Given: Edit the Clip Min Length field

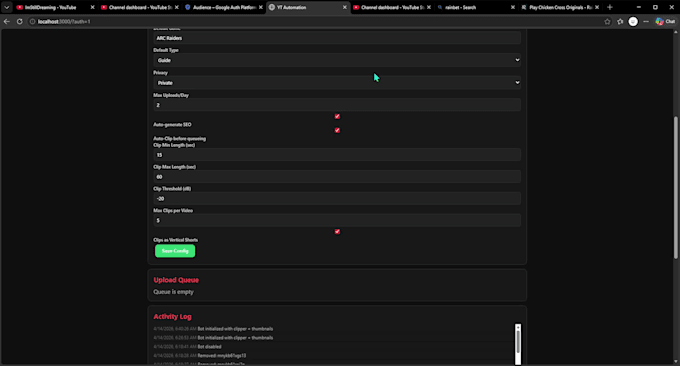Looking at the screenshot, I should click(x=337, y=155).
